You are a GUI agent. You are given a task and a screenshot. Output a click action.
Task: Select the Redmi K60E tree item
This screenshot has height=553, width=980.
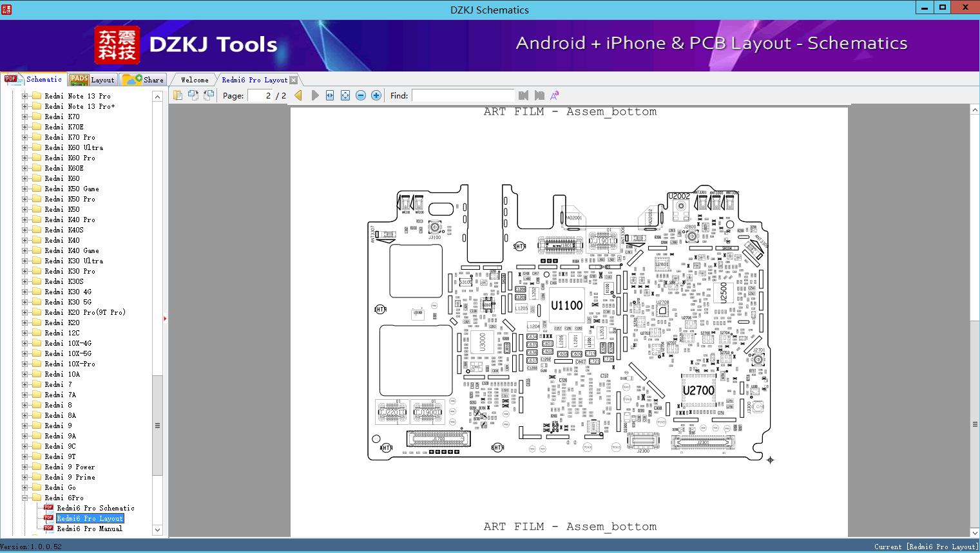click(64, 168)
